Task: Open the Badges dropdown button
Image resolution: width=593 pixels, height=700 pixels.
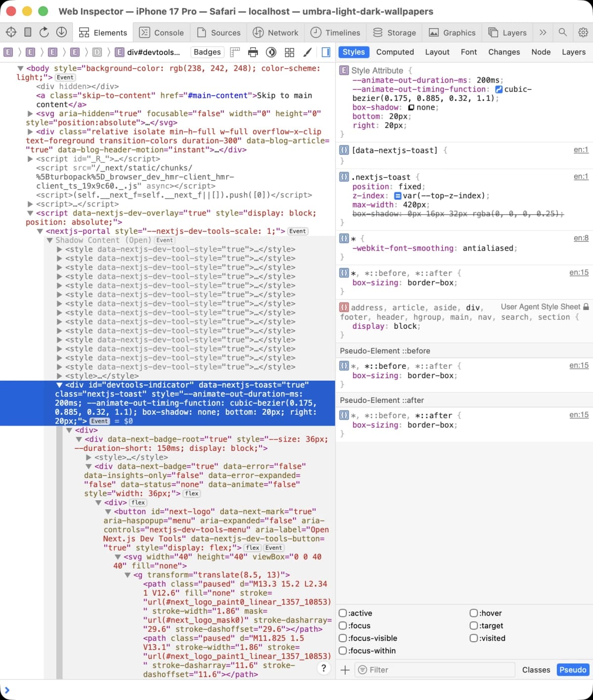Action: point(208,52)
